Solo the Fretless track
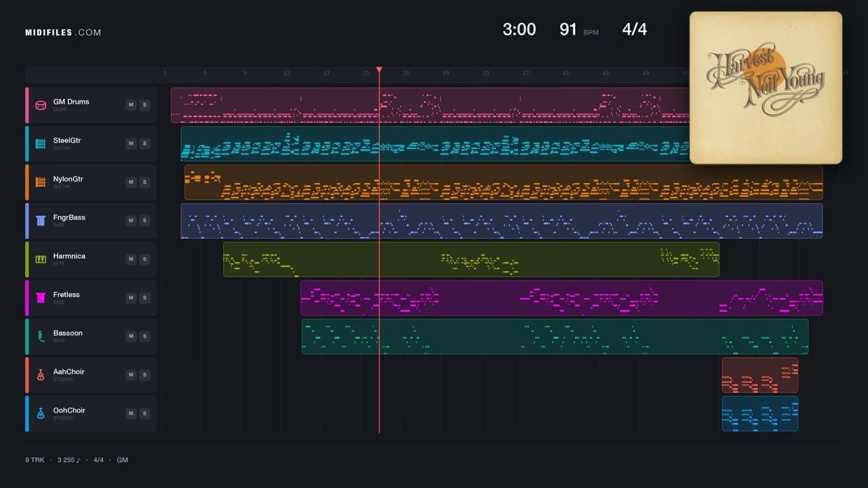Image resolution: width=868 pixels, height=488 pixels. 144,298
